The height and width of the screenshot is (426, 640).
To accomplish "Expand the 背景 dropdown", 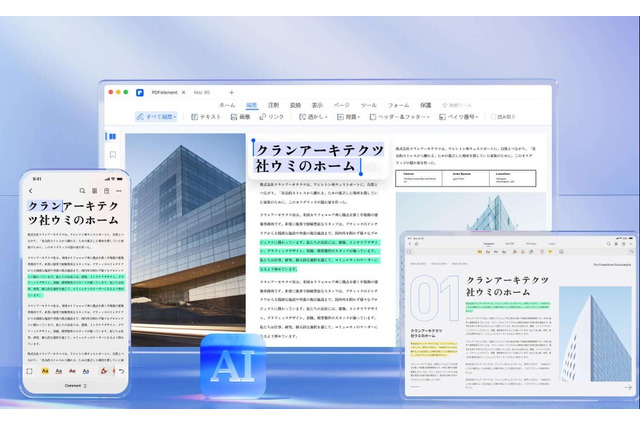I will click(x=348, y=117).
